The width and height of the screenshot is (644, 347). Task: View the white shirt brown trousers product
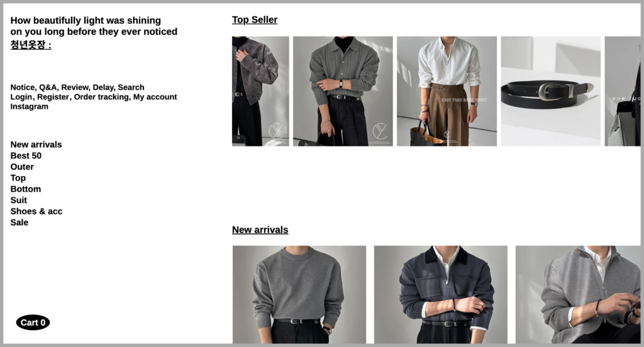pos(447,91)
